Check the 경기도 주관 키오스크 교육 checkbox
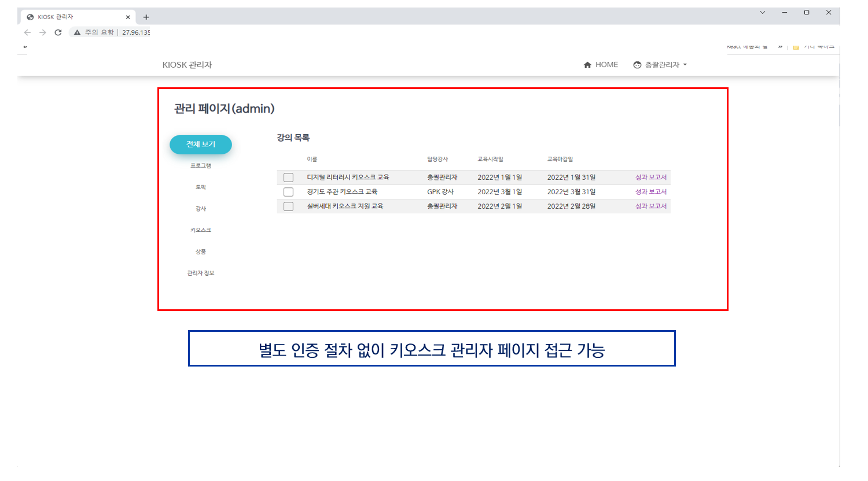The width and height of the screenshot is (868, 481). click(288, 192)
